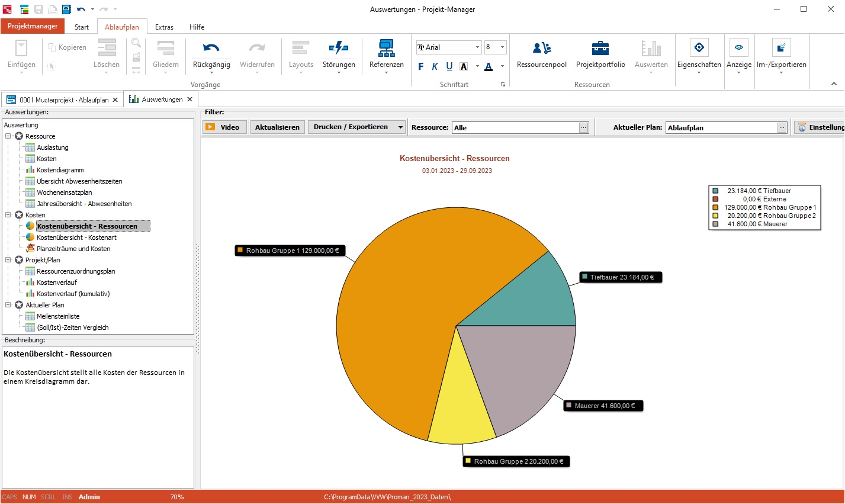This screenshot has height=504, width=845.
Task: Click the print icon in quick access toolbar
Action: (x=53, y=9)
